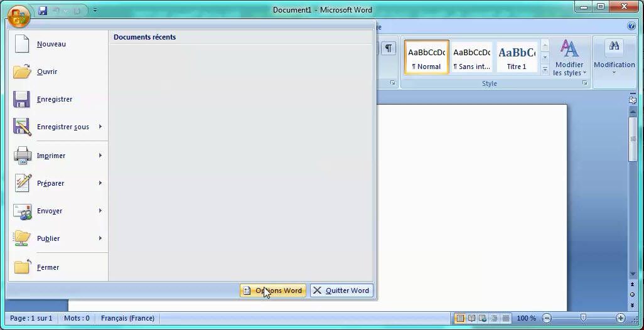Toggle the pilcrow show formatting marks icon

tap(388, 48)
